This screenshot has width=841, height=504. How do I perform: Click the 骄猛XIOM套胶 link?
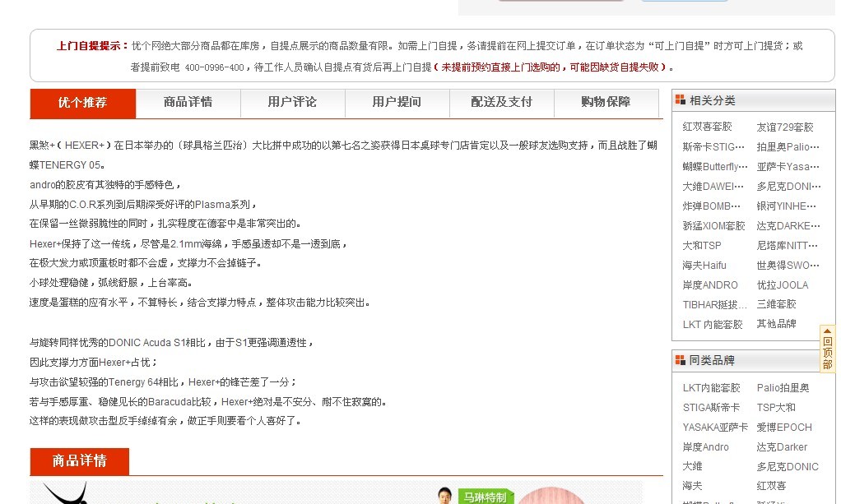(713, 226)
